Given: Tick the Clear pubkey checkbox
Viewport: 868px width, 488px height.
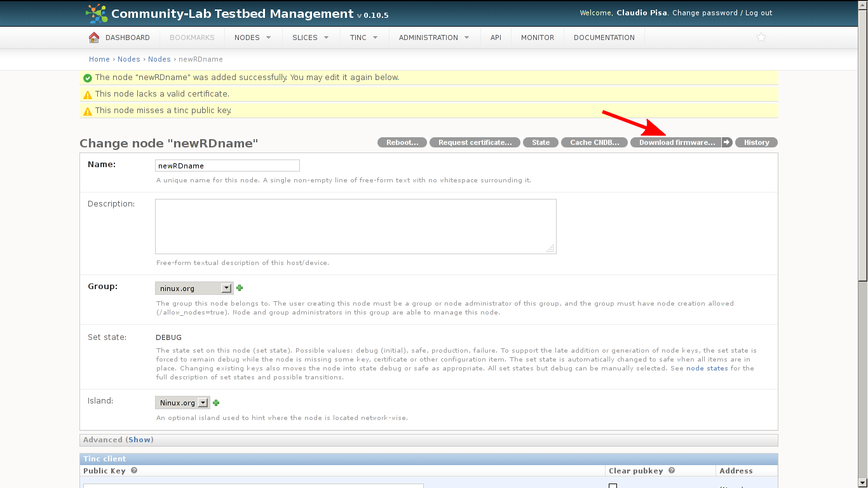Looking at the screenshot, I should coord(613,486).
